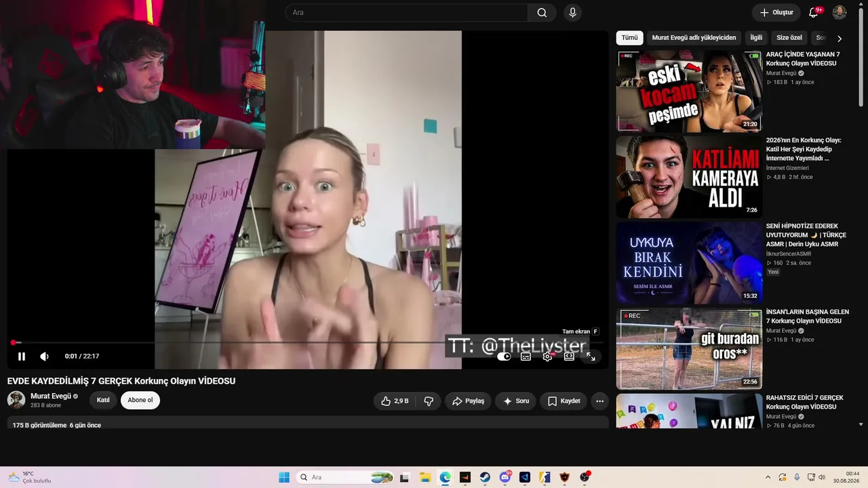868x488 pixels.
Task: Open Discord from the taskbar
Action: tap(505, 477)
